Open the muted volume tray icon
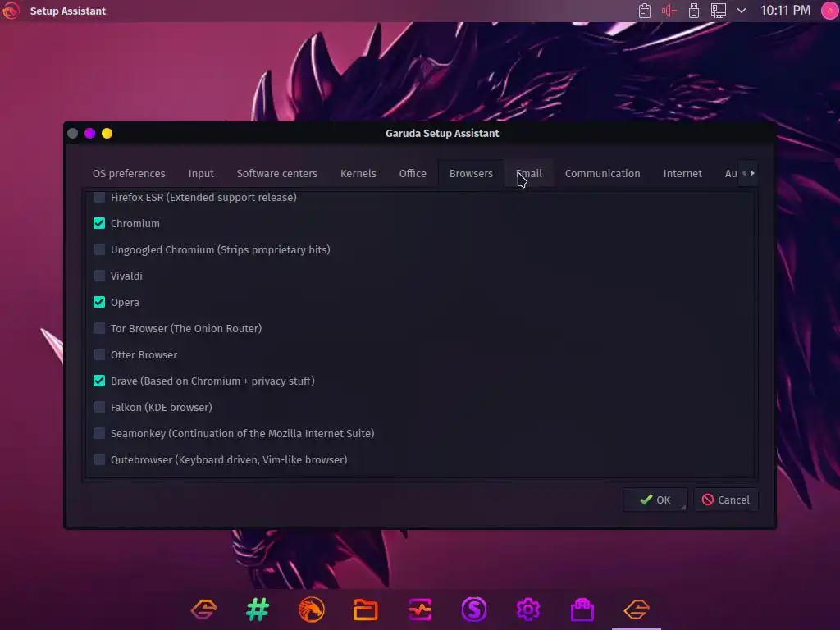The image size is (840, 630). tap(669, 11)
